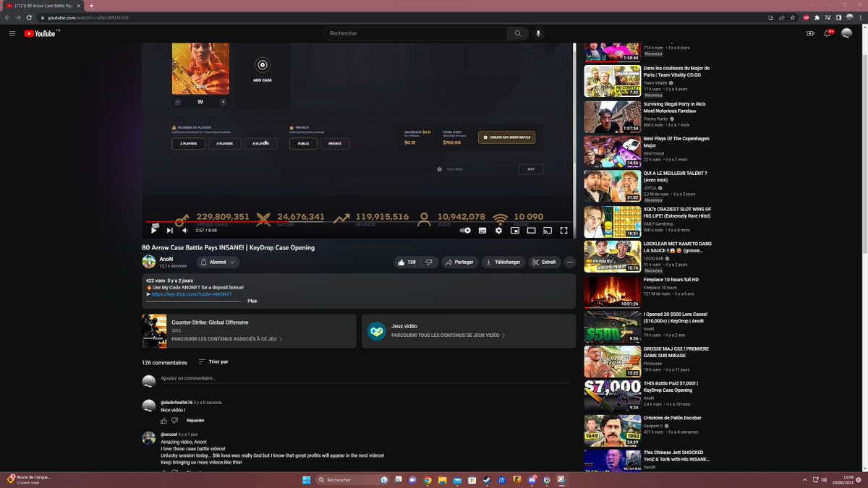This screenshot has width=868, height=488.
Task: Cast the video to a device
Action: [548, 230]
